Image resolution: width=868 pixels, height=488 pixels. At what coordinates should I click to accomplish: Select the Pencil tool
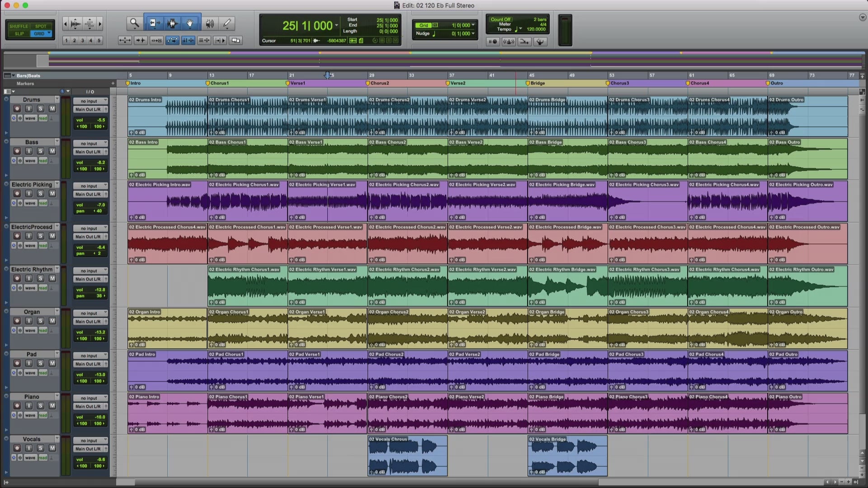(227, 23)
